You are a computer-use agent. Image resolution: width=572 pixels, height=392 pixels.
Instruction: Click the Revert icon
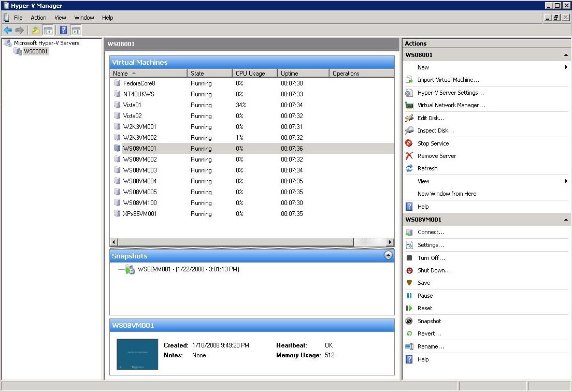click(409, 333)
